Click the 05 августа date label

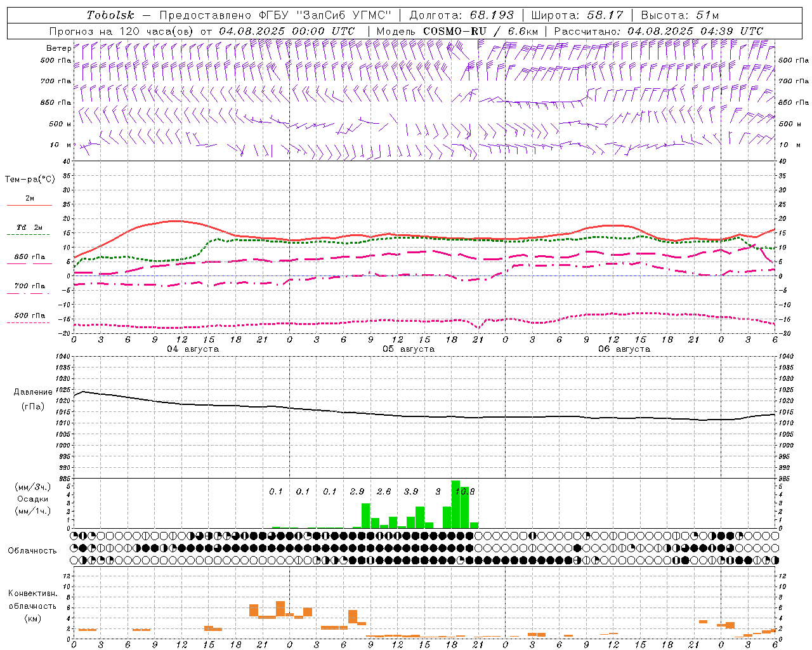click(x=409, y=349)
